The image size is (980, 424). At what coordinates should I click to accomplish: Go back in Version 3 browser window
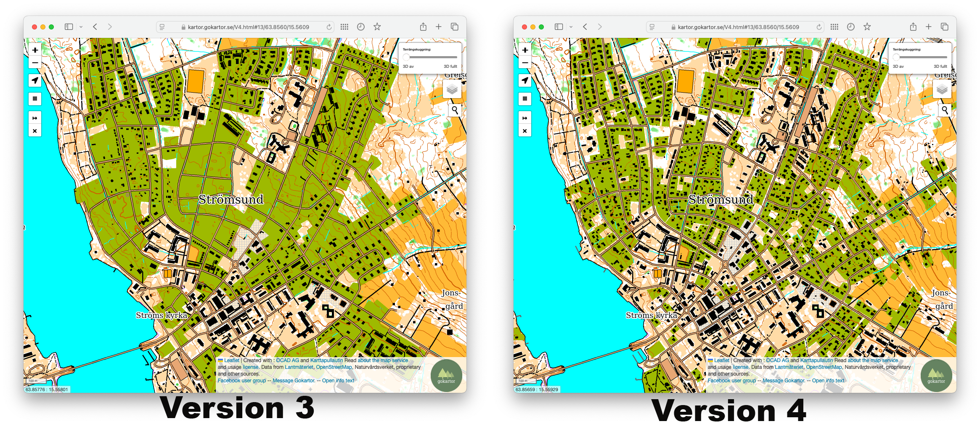95,27
